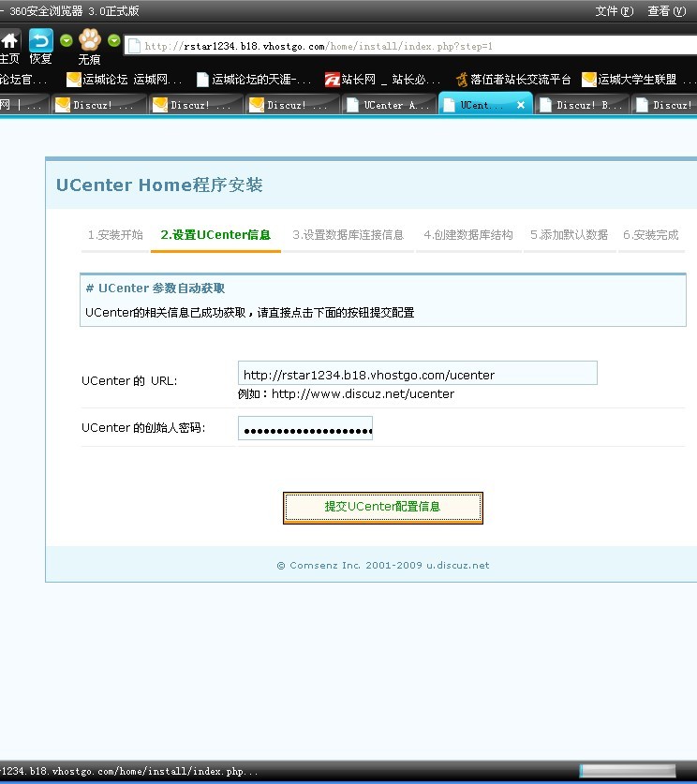The width and height of the screenshot is (697, 784).
Task: Open bookmark 运城论坛 运城网
Action: coord(124,80)
